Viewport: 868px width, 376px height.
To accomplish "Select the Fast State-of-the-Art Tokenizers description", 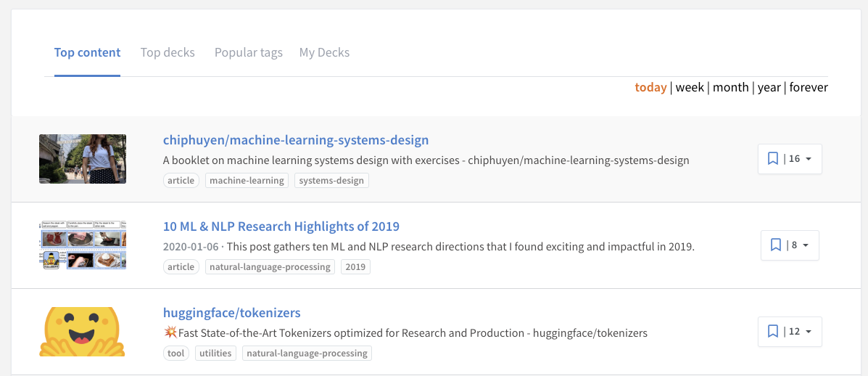I will (406, 333).
